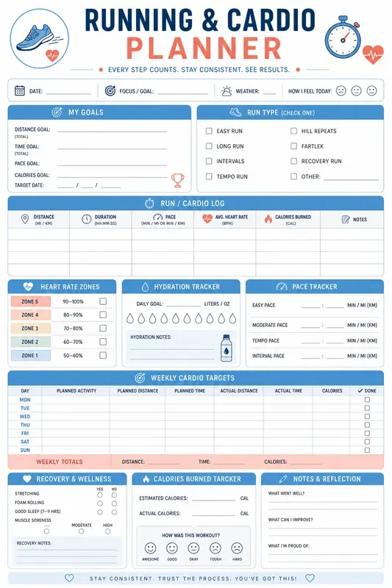Click the Pace Tracker header
This screenshot has height=588, width=392.
pyautogui.click(x=315, y=287)
